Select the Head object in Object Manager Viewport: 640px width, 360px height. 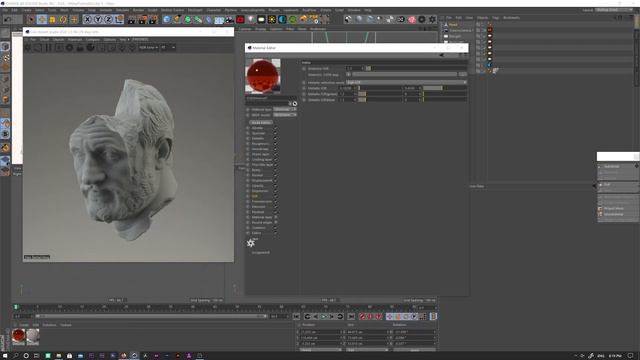point(453,25)
